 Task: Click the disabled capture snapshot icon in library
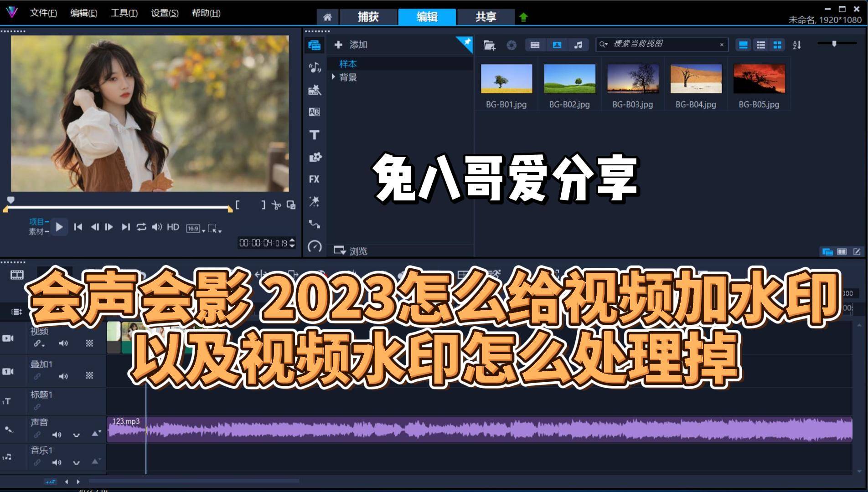coord(511,45)
